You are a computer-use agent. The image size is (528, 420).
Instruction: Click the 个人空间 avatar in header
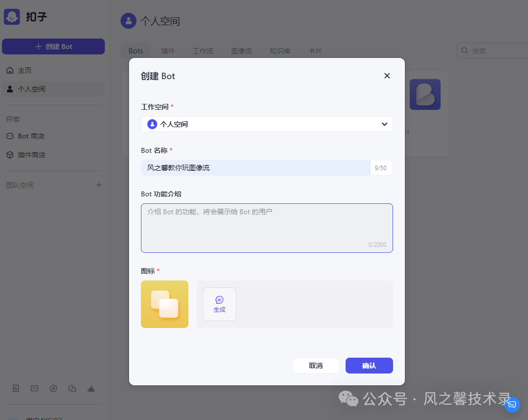129,21
